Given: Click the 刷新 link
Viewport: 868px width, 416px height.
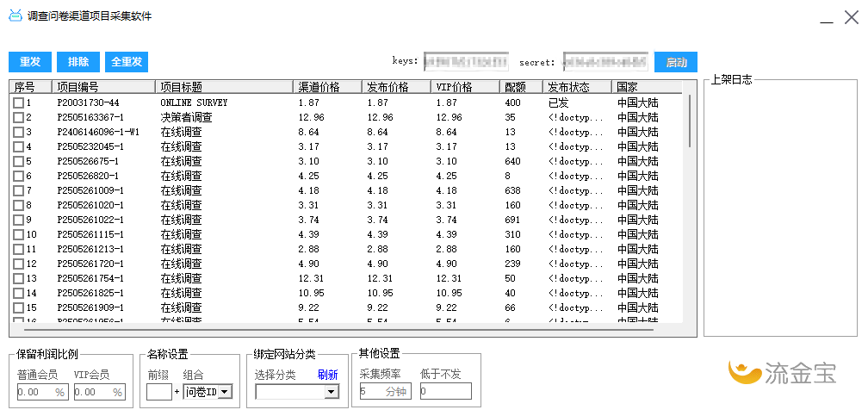Looking at the screenshot, I should click(x=328, y=375).
